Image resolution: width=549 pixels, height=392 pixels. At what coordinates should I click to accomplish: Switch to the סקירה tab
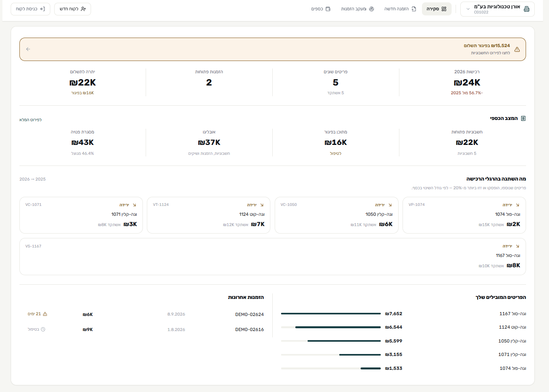[437, 9]
